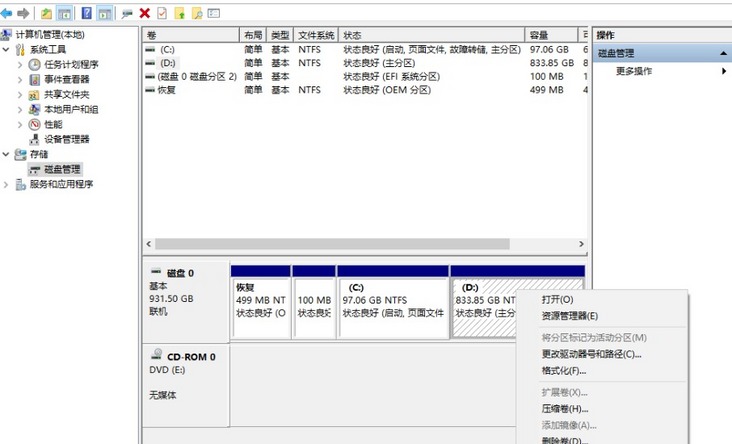
Task: Sort by the 卷 column header
Action: [x=190, y=35]
